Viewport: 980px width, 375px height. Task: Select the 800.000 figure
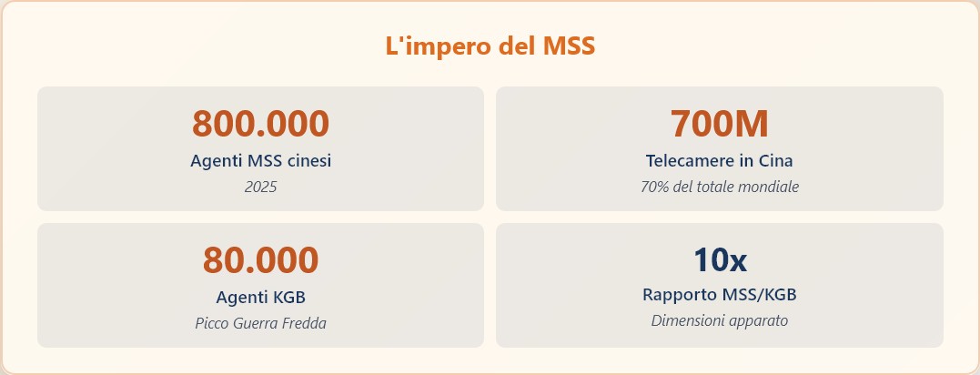point(260,123)
